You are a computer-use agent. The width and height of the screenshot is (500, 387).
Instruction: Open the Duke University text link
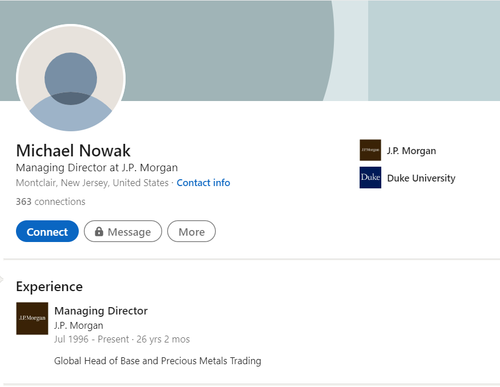pos(421,178)
